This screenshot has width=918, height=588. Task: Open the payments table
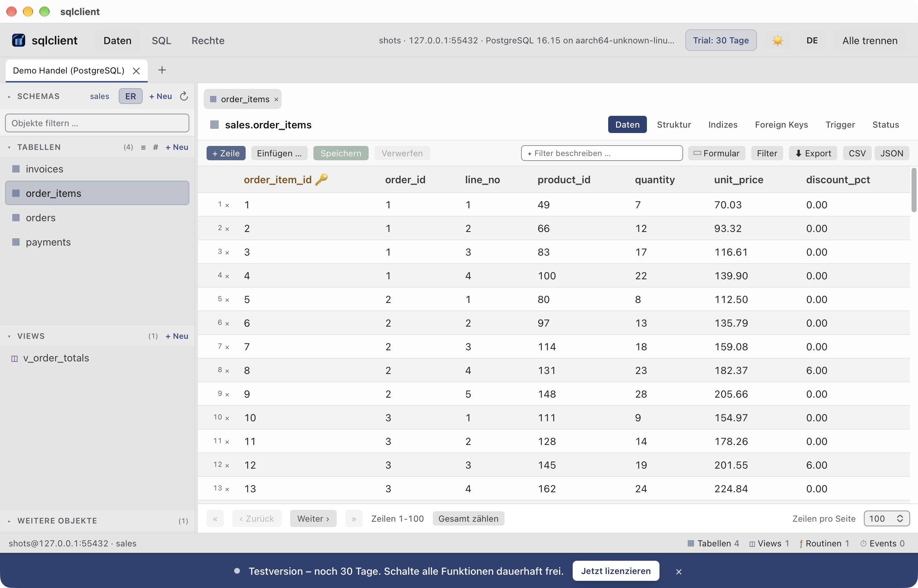click(97, 242)
